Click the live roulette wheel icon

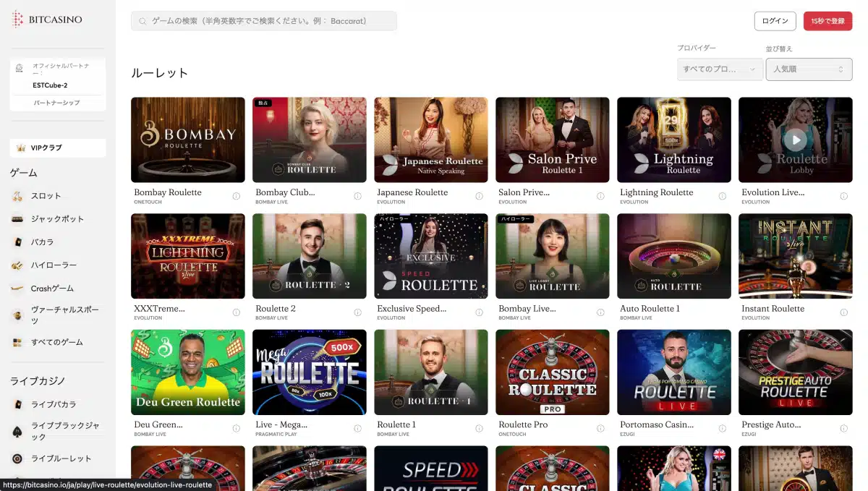point(17,458)
